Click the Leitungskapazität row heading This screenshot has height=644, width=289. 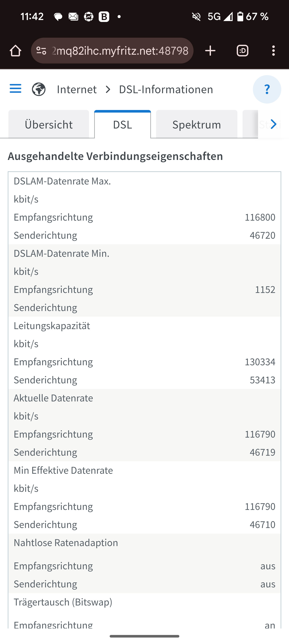52,326
